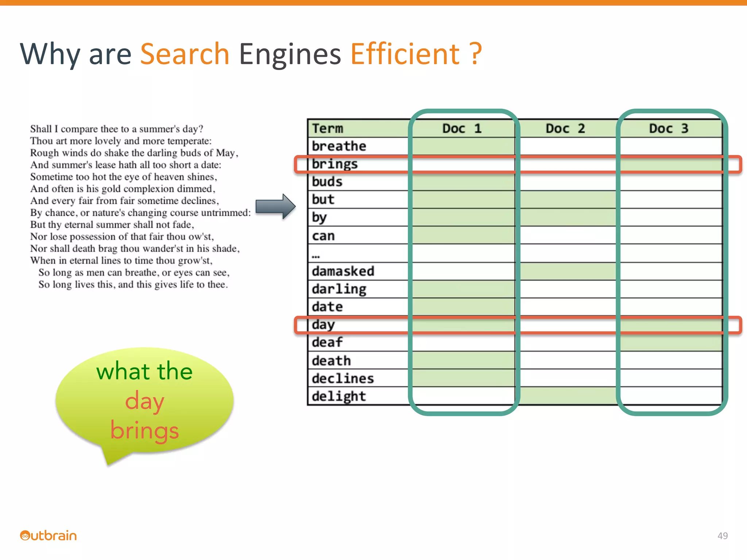Select the 'buds' term cell
Viewport: 747px width, 560px height.
(359, 182)
